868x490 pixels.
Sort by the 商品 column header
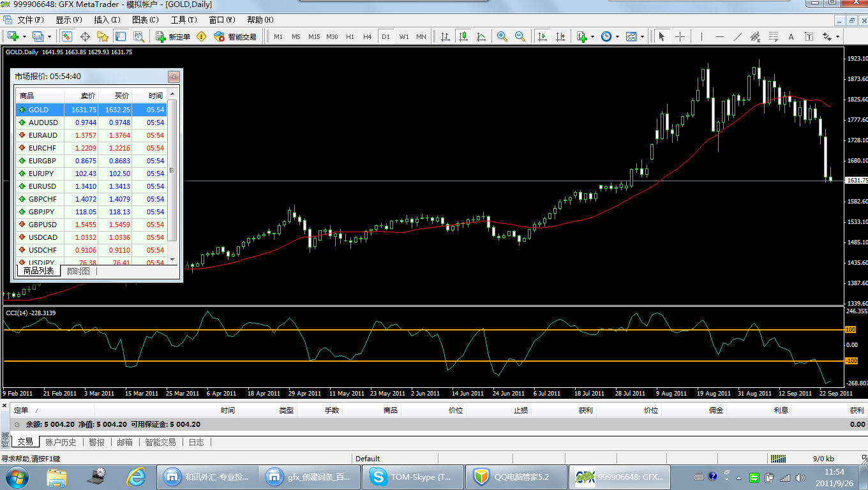[40, 96]
